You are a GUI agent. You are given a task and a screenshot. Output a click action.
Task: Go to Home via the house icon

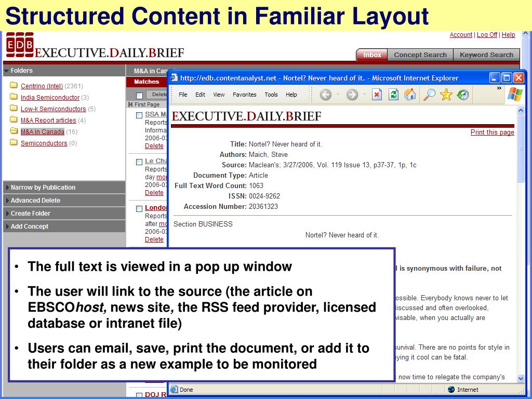pos(410,95)
